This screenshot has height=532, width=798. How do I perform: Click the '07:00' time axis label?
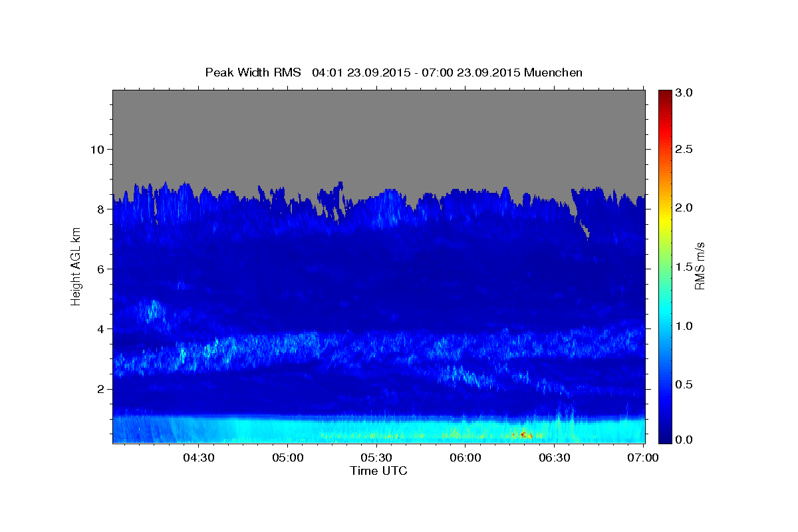pos(644,458)
